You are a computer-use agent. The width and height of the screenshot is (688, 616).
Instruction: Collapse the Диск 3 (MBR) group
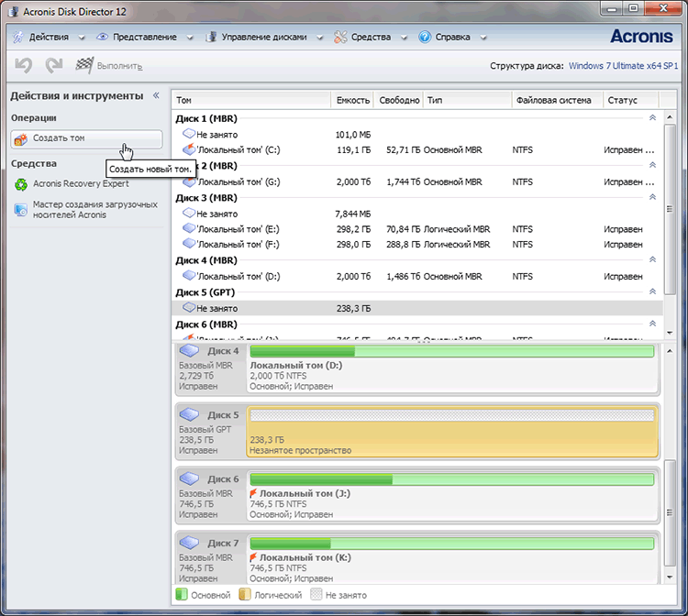652,197
